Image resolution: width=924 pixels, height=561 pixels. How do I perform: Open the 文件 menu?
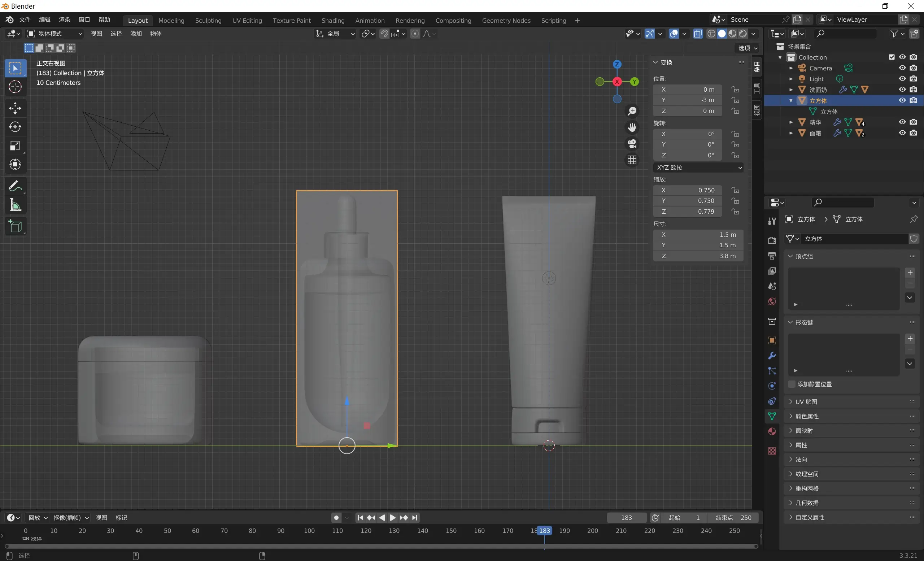click(x=25, y=19)
